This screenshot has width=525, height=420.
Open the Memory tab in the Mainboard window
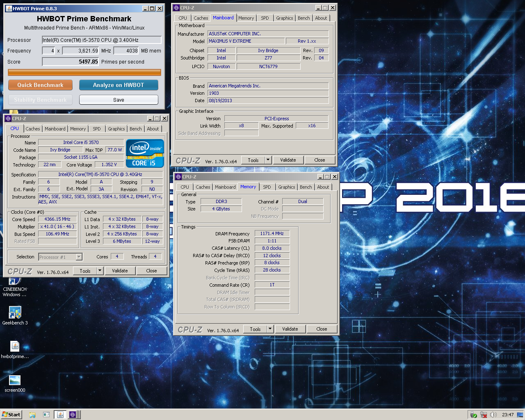[246, 18]
